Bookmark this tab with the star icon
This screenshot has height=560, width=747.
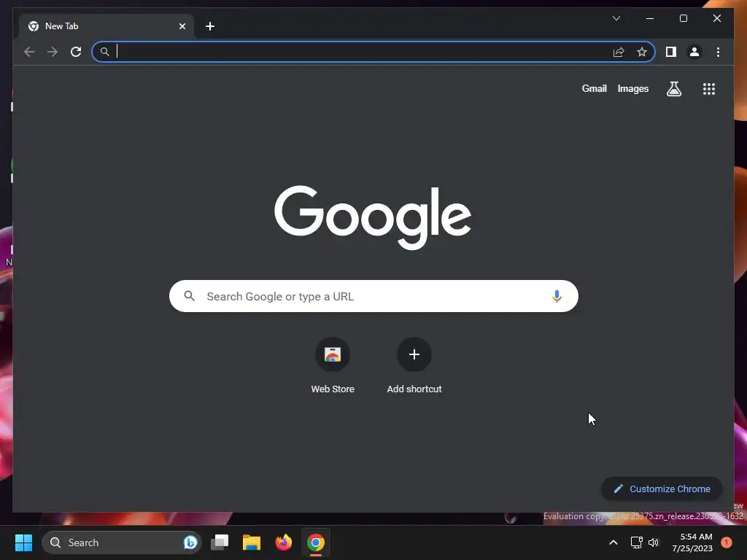pyautogui.click(x=642, y=52)
